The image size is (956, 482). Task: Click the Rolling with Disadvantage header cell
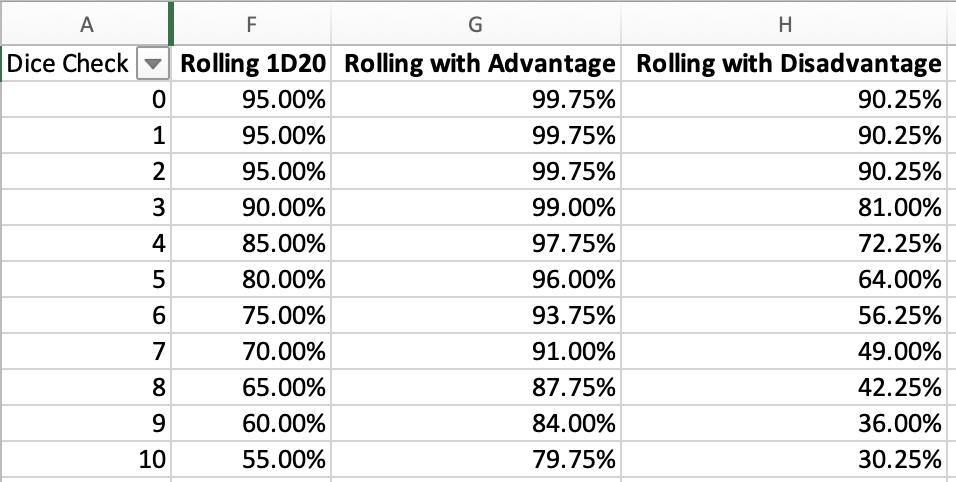pyautogui.click(x=788, y=65)
